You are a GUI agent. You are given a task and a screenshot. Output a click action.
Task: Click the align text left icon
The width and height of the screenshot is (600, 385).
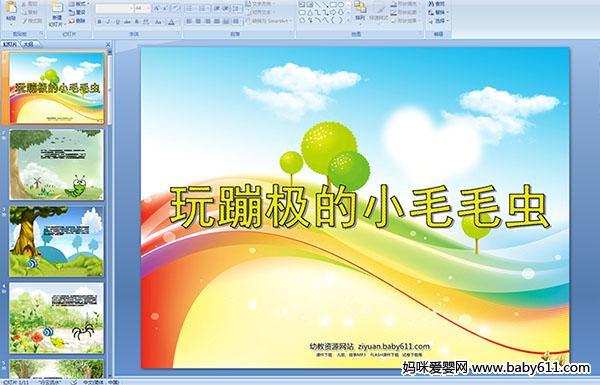(x=189, y=21)
